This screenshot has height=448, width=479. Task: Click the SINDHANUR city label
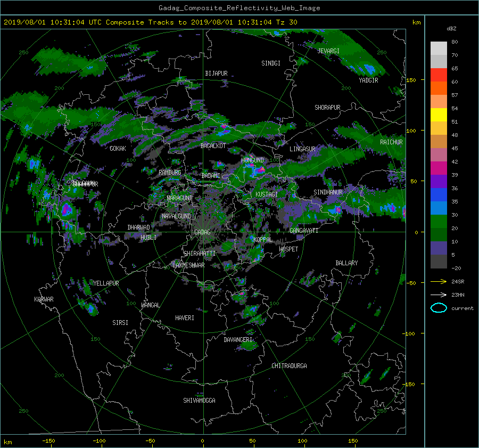click(x=328, y=192)
